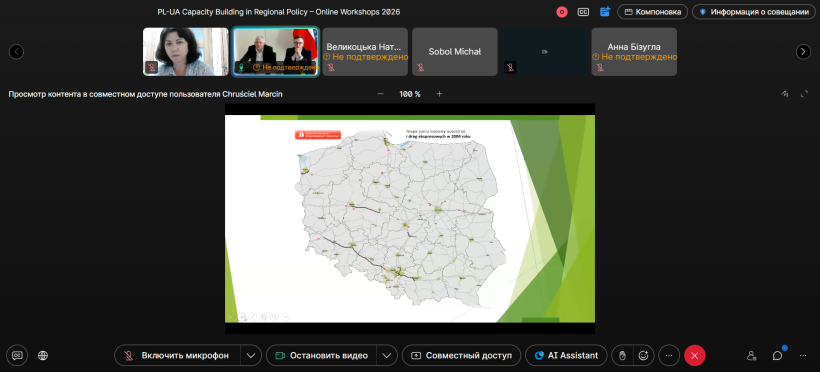Open closed captions icon in top bar

pos(583,12)
